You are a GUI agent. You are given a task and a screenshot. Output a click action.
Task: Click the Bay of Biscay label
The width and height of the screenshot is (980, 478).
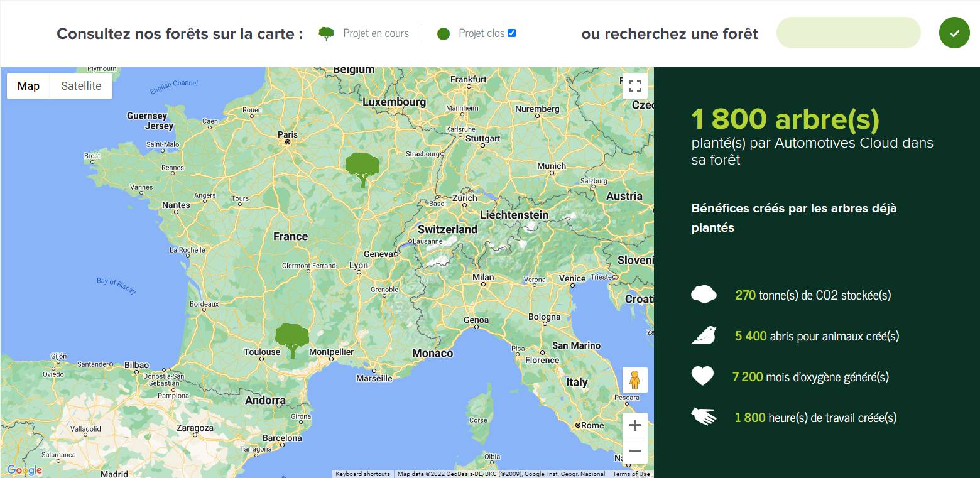point(116,286)
